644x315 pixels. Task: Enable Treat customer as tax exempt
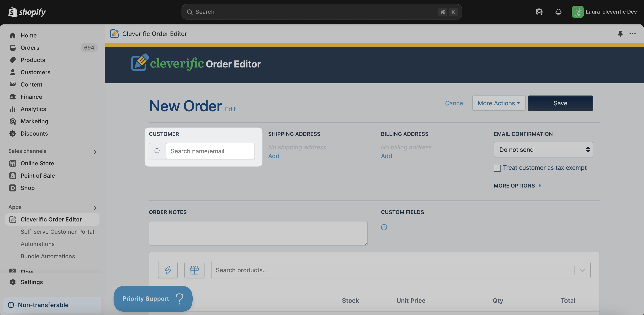(x=497, y=168)
